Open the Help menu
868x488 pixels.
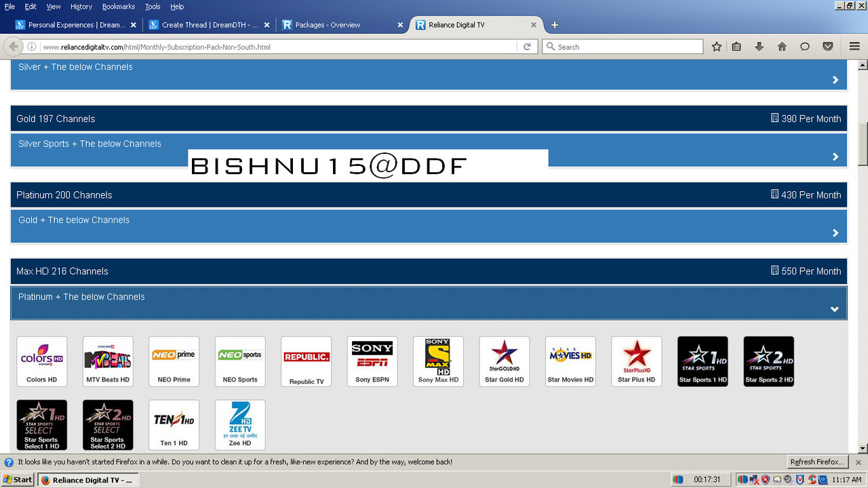[x=177, y=7]
